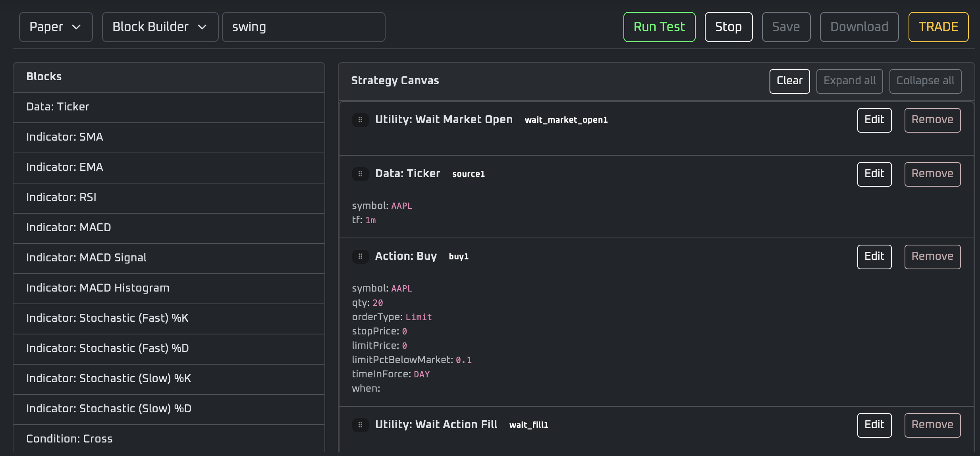The image size is (980, 456).
Task: Edit the wait_fill1 utility block
Action: click(874, 425)
